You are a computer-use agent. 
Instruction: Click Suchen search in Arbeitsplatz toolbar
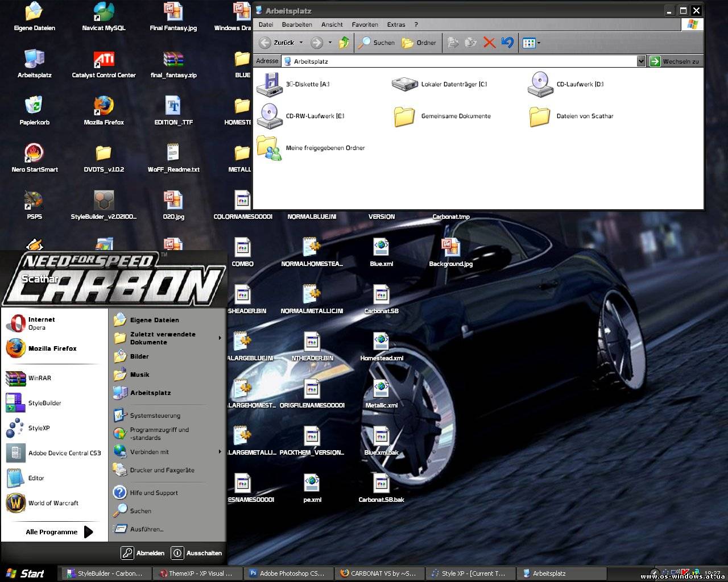point(377,43)
